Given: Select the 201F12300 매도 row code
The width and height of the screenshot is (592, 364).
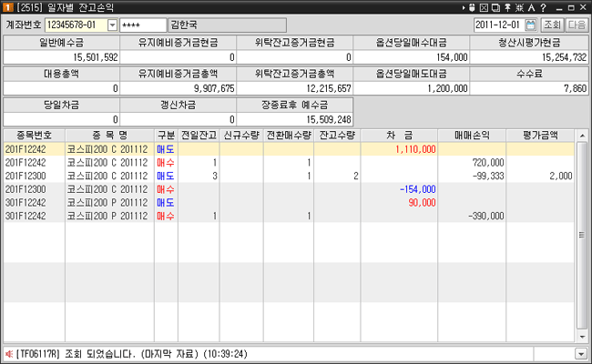Looking at the screenshot, I should pyautogui.click(x=26, y=176).
